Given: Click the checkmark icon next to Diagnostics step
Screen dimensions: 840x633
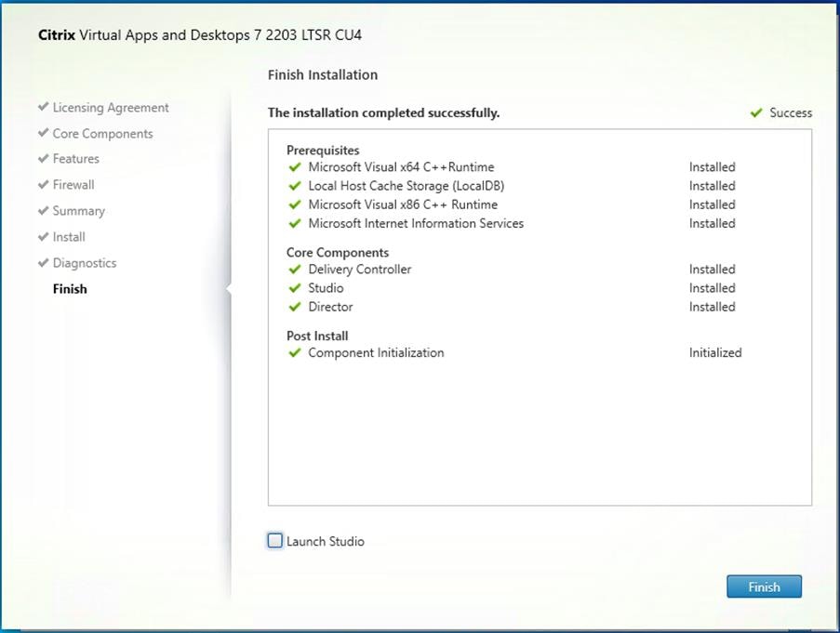Looking at the screenshot, I should tap(42, 263).
